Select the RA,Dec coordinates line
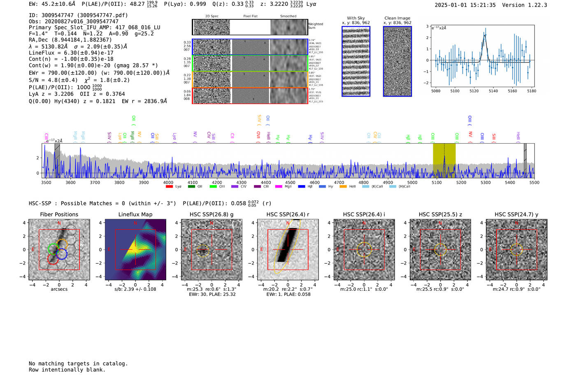The width and height of the screenshot is (576, 392). click(x=70, y=40)
